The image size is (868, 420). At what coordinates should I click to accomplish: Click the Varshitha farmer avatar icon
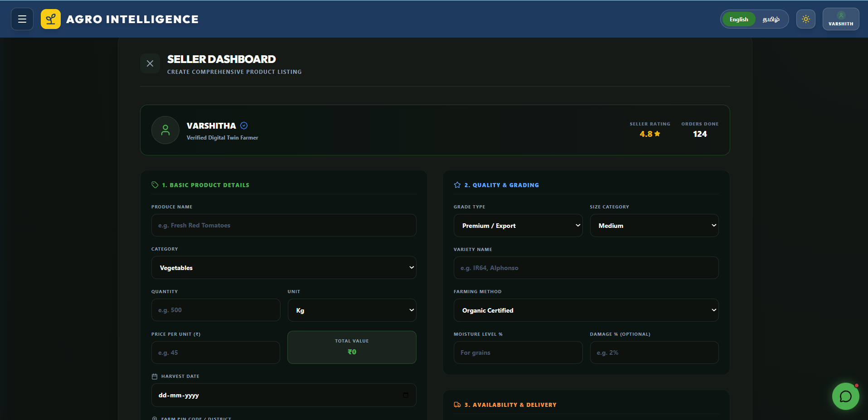coord(165,130)
